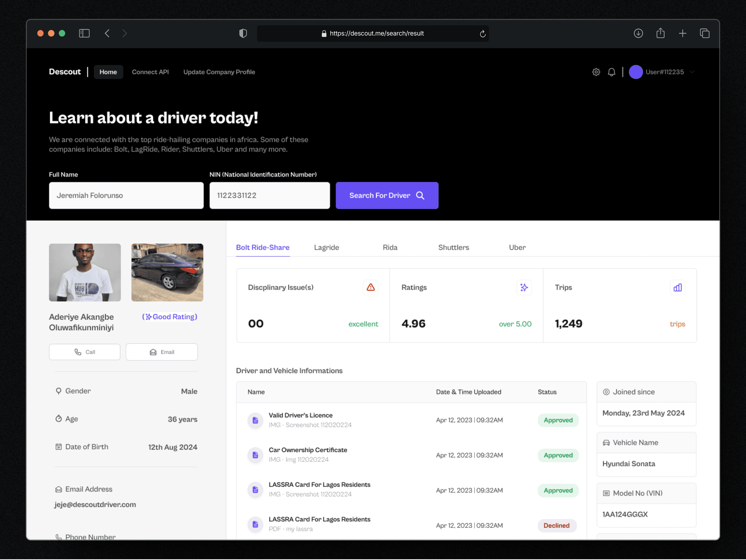746x560 pixels.
Task: Click the Disciplinary Issues warning triangle icon
Action: click(370, 287)
